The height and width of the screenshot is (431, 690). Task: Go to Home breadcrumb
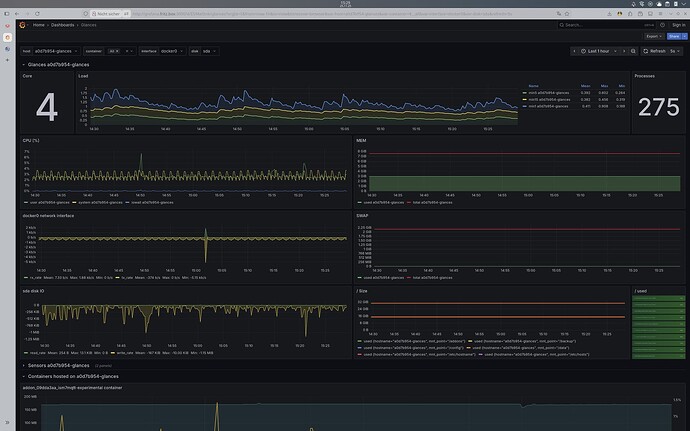pyautogui.click(x=39, y=25)
